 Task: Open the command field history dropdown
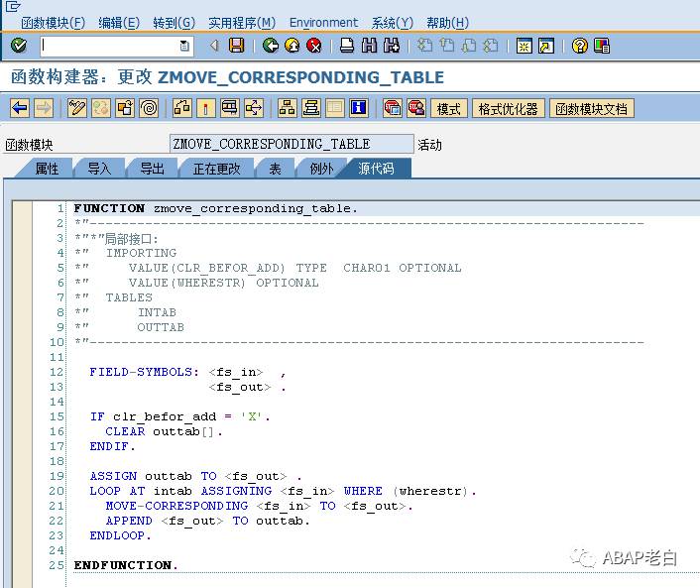[184, 46]
